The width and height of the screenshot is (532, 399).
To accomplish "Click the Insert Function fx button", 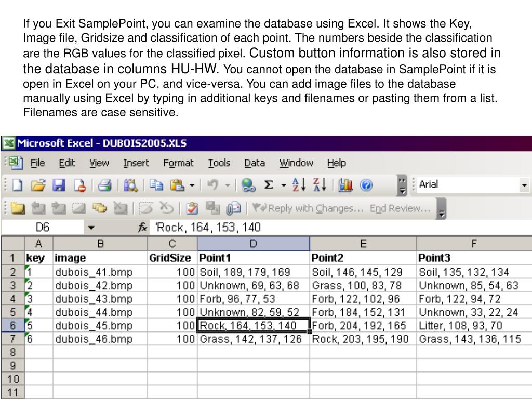I will pos(142,228).
